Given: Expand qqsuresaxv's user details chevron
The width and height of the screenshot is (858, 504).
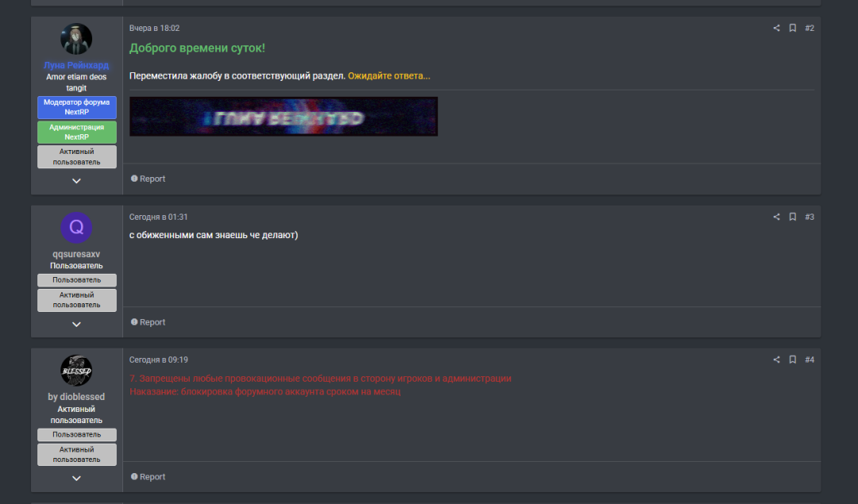Looking at the screenshot, I should [x=76, y=324].
